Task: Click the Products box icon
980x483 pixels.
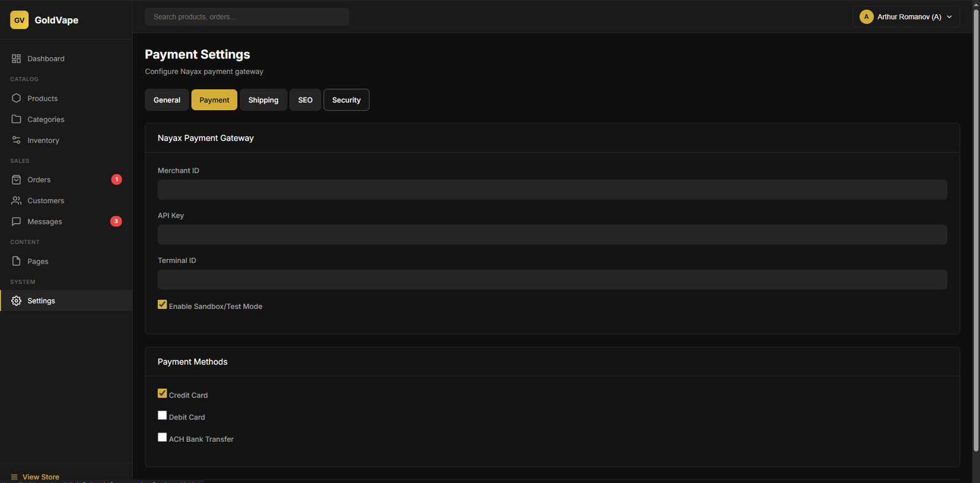Action: click(17, 98)
